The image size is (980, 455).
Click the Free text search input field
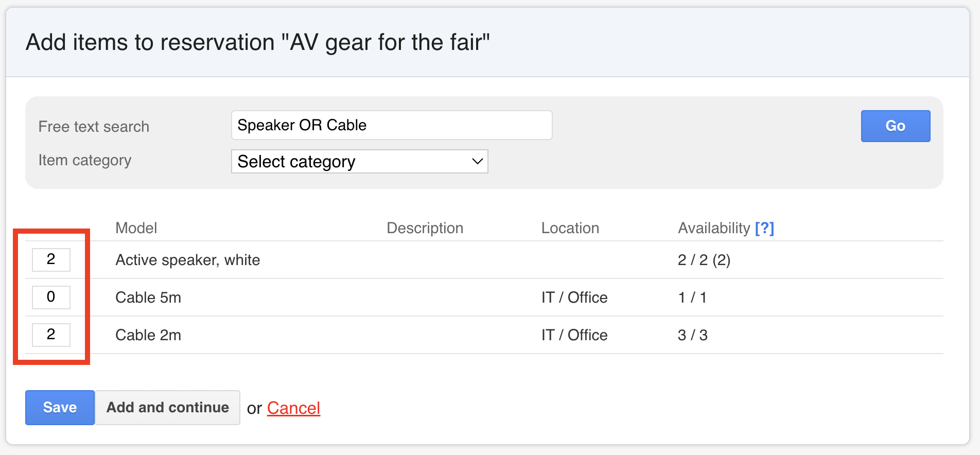[x=391, y=125]
